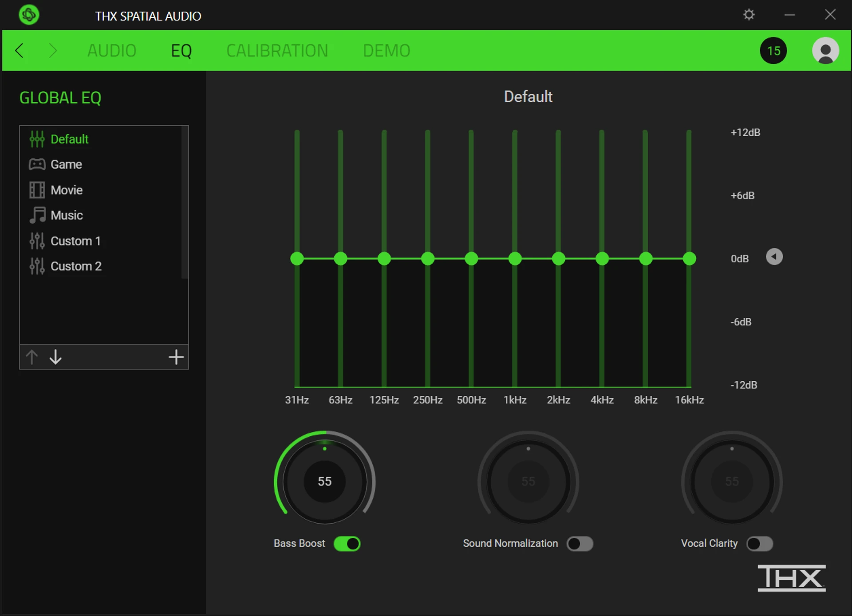The width and height of the screenshot is (852, 616).
Task: Enable the Vocal Clarity toggle
Action: (760, 544)
